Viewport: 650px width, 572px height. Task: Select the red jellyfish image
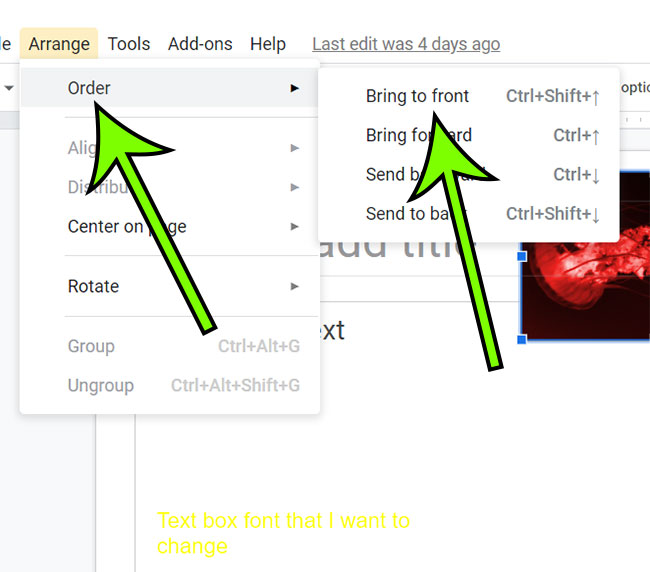585,256
